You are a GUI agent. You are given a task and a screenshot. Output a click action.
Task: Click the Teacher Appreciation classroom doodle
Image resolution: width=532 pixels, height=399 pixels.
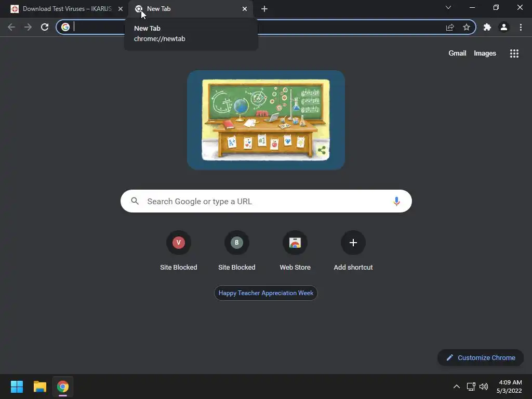point(265,120)
